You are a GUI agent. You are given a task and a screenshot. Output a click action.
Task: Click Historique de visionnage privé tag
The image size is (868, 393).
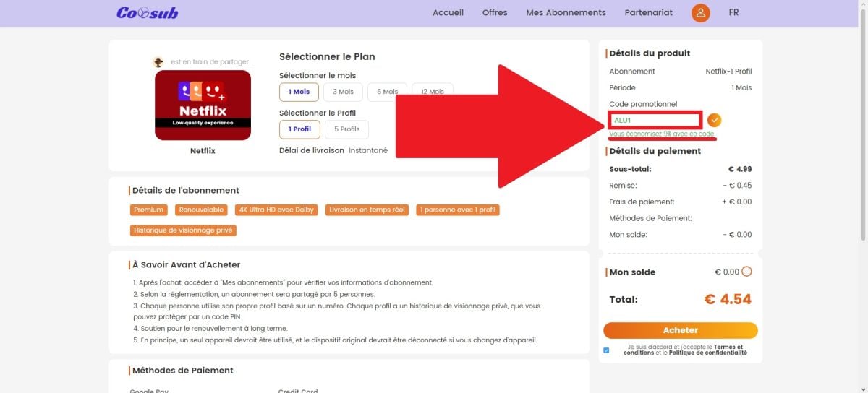[x=184, y=230]
